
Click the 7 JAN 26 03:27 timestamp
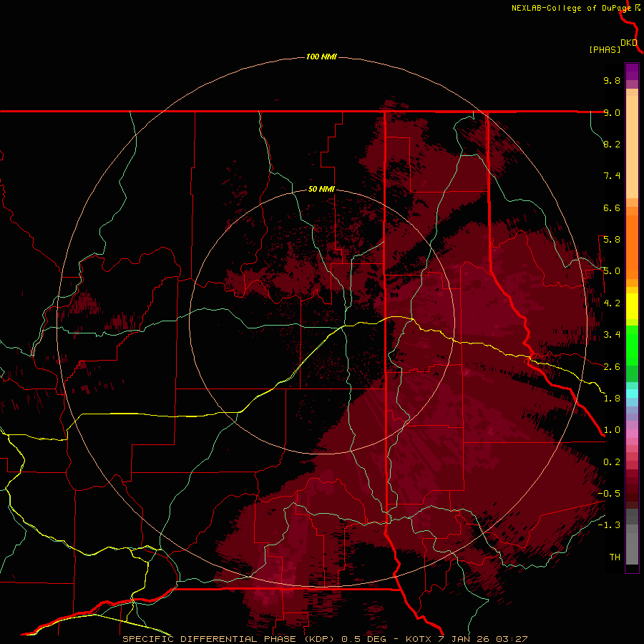coord(483,639)
